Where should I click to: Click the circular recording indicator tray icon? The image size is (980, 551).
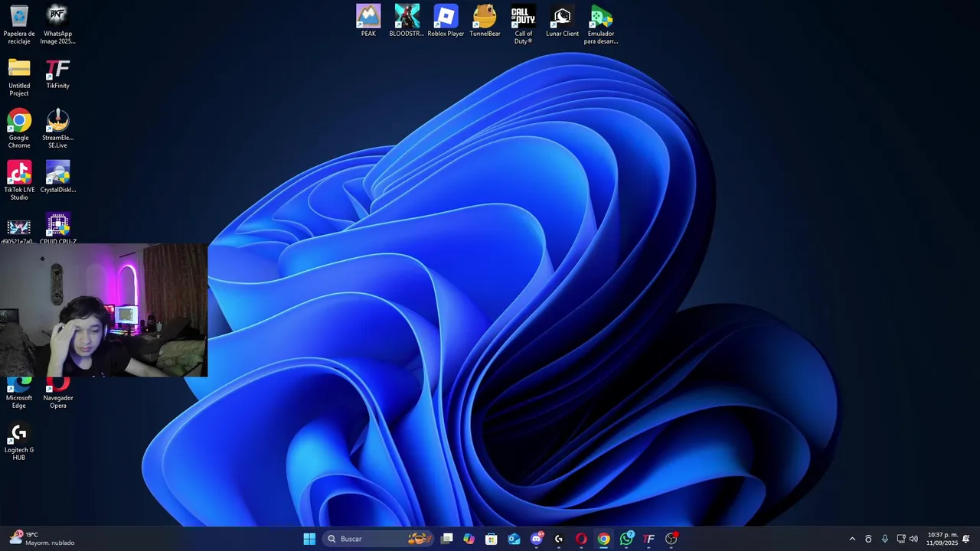coord(868,539)
